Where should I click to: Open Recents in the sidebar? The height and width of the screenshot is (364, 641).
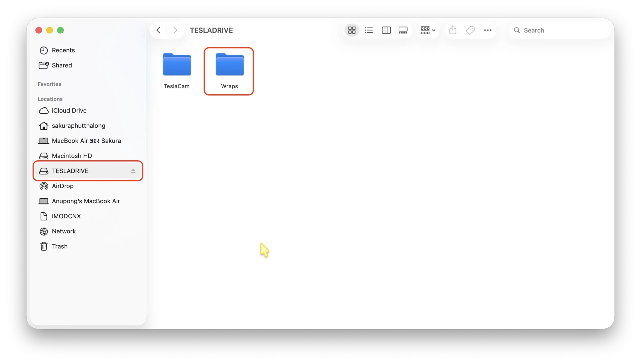pos(63,50)
